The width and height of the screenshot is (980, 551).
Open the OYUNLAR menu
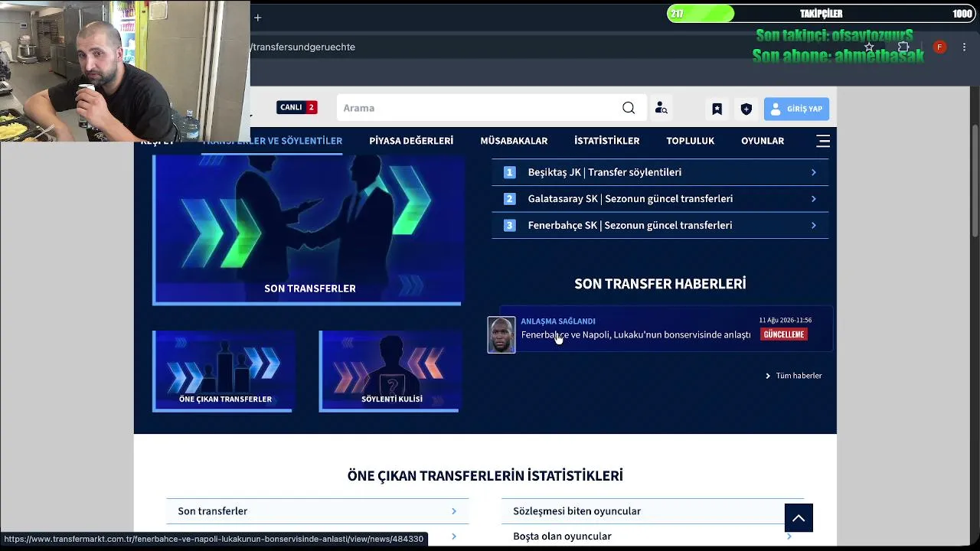(x=763, y=141)
